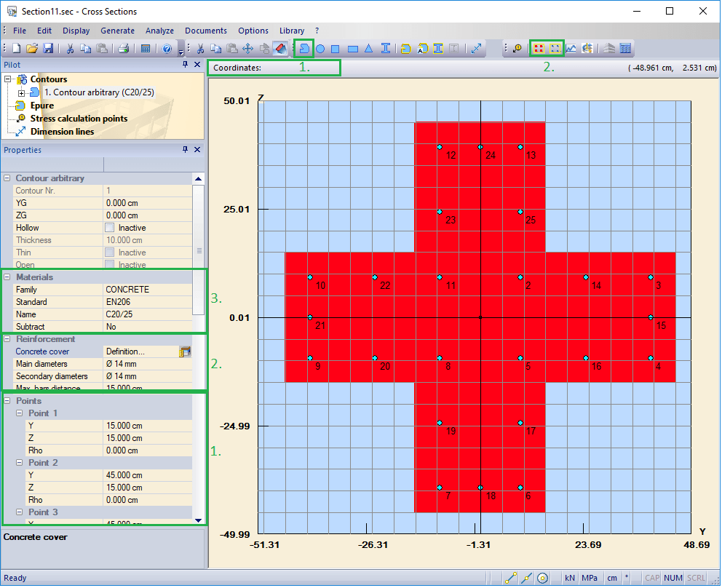Click the Save file icon
Viewport: 722px width, 588px height.
click(48, 49)
